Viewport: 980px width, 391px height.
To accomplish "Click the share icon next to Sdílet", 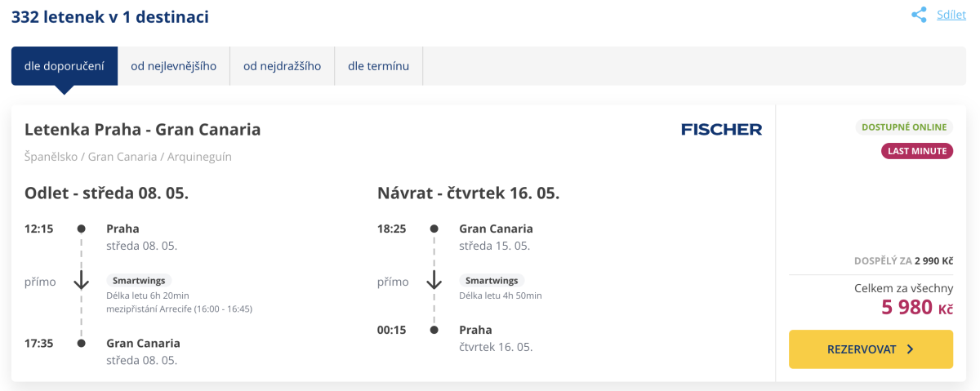I will pyautogui.click(x=919, y=15).
